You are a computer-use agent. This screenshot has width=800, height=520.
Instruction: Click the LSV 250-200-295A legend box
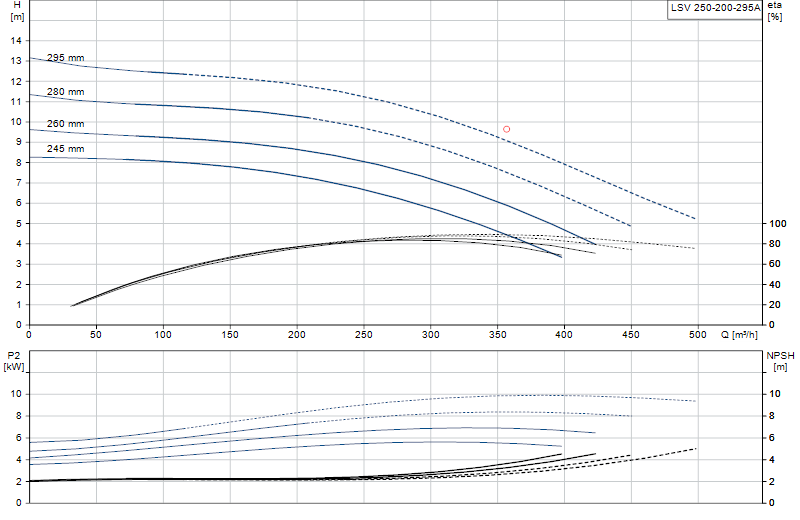pyautogui.click(x=715, y=10)
